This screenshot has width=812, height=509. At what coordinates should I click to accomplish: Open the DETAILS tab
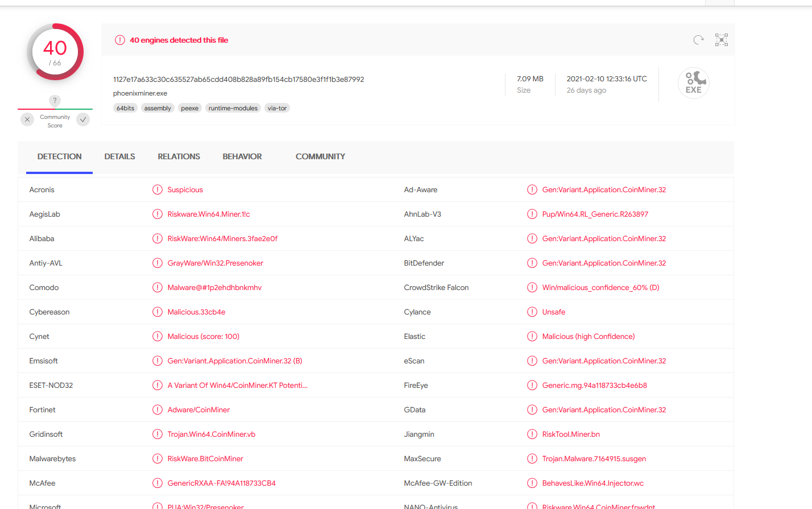(119, 156)
